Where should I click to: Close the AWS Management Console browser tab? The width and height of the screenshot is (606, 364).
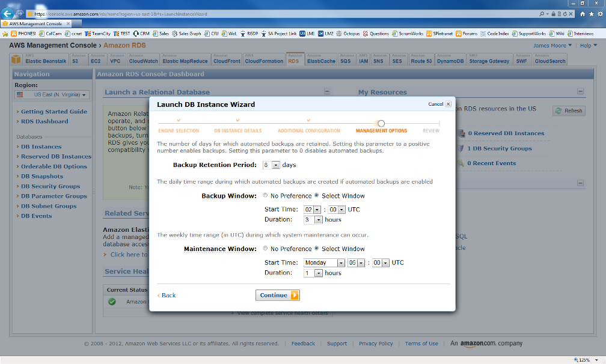[x=68, y=23]
